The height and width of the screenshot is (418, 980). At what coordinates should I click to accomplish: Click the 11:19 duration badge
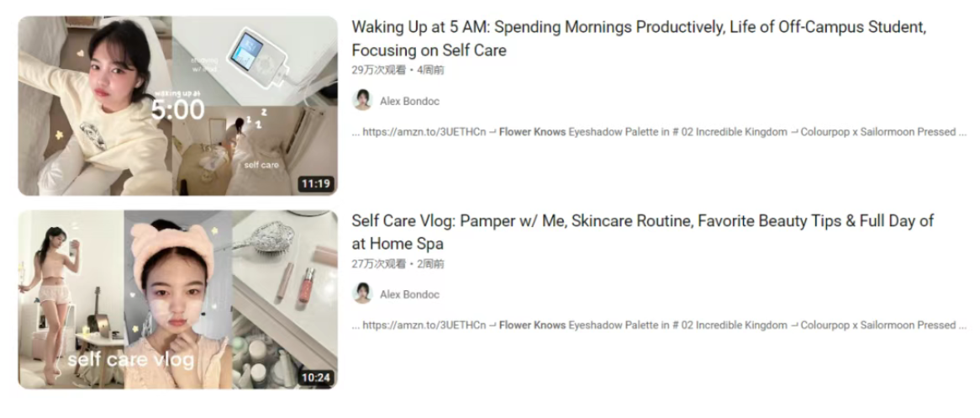(x=316, y=184)
